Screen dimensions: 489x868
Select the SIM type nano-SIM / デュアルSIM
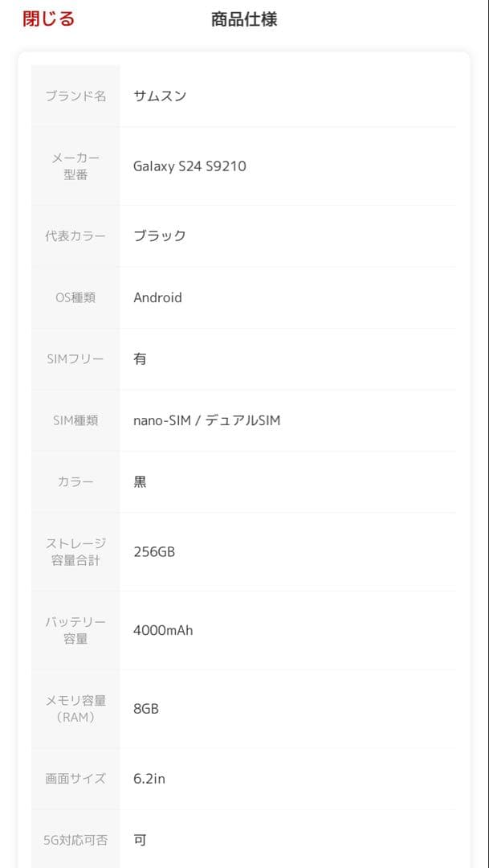[207, 420]
